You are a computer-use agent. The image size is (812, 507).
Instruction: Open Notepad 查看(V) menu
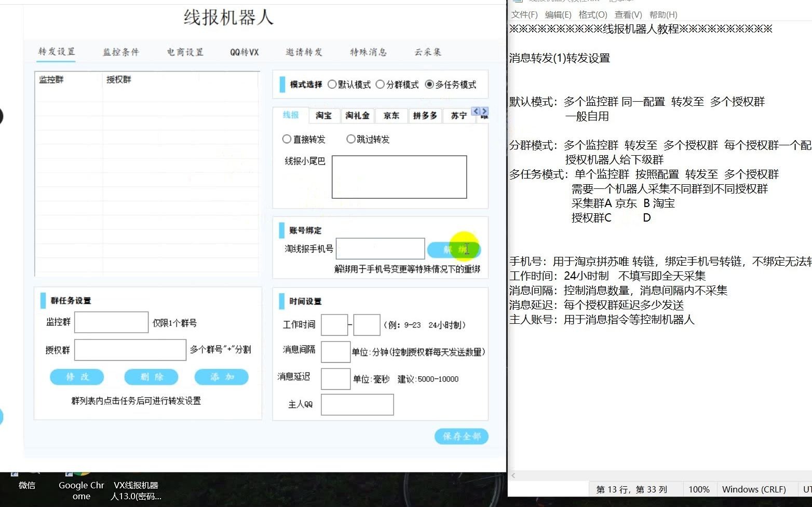[628, 15]
